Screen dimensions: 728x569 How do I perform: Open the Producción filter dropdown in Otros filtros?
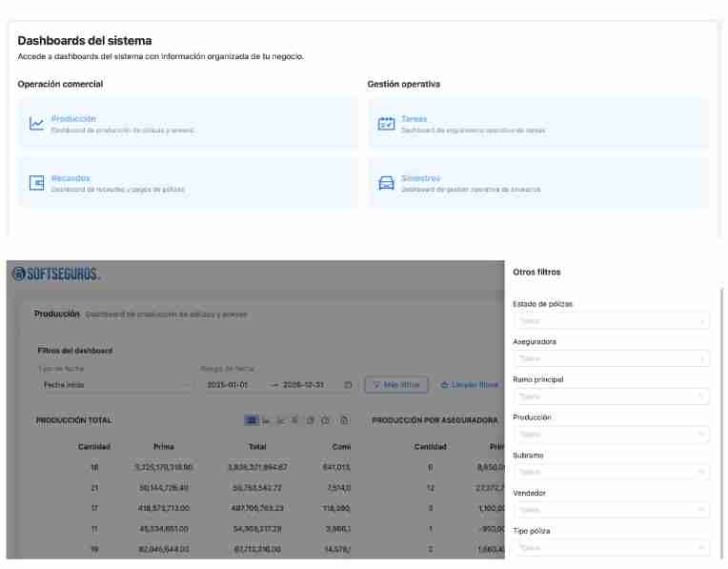[x=611, y=435]
